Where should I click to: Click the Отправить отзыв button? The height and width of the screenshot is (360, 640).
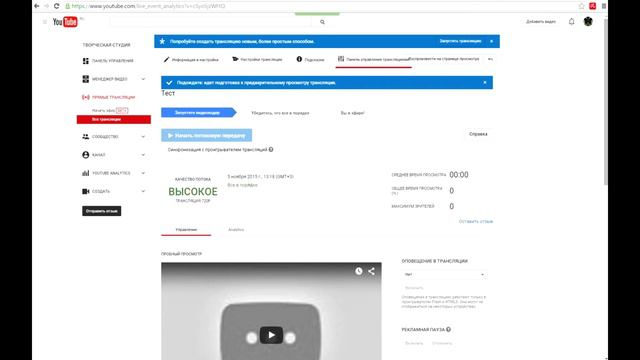pos(102,211)
